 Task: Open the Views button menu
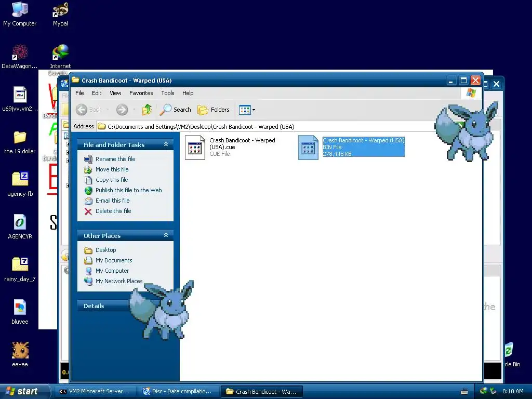(x=247, y=110)
